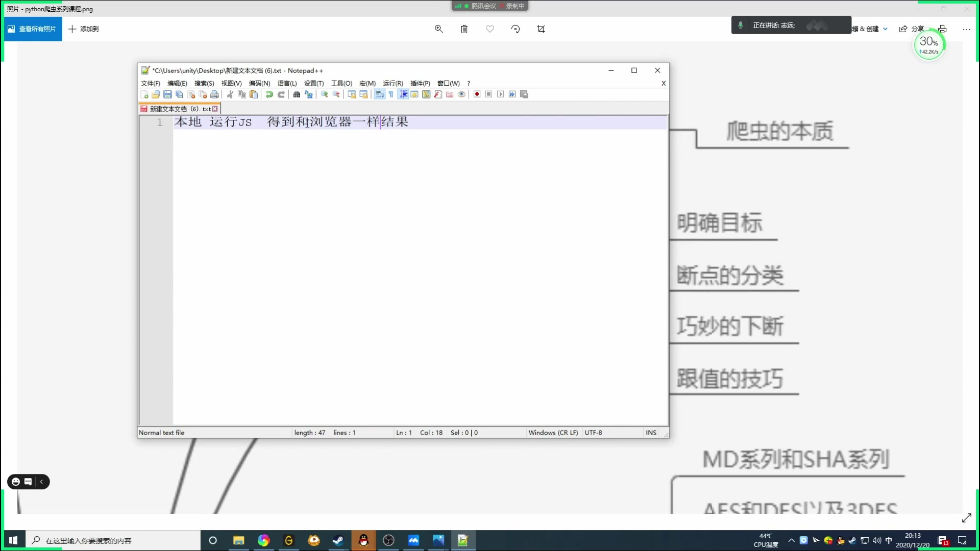Expand hidden icons in system tray

click(791, 540)
